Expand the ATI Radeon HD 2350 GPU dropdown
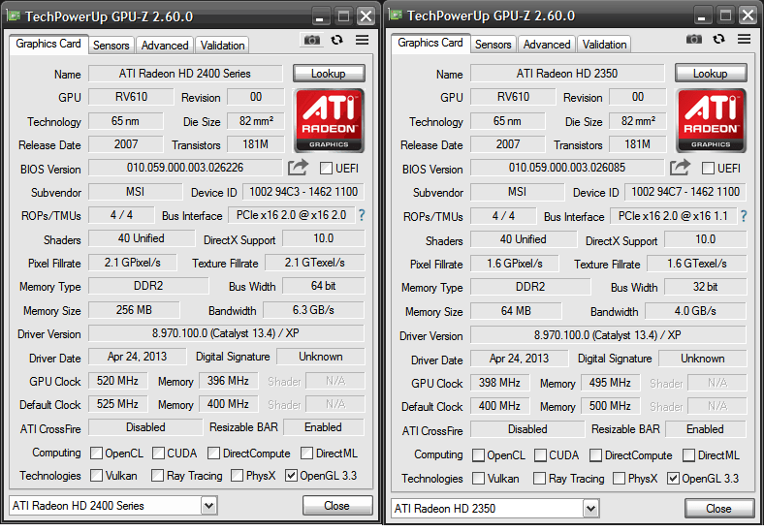The width and height of the screenshot is (764, 532). tap(591, 509)
